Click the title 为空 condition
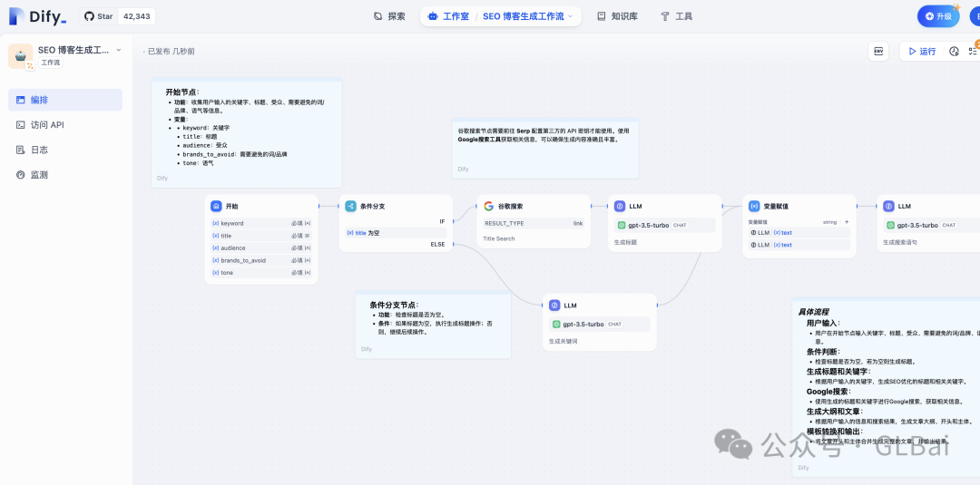The image size is (980, 485). pyautogui.click(x=396, y=233)
